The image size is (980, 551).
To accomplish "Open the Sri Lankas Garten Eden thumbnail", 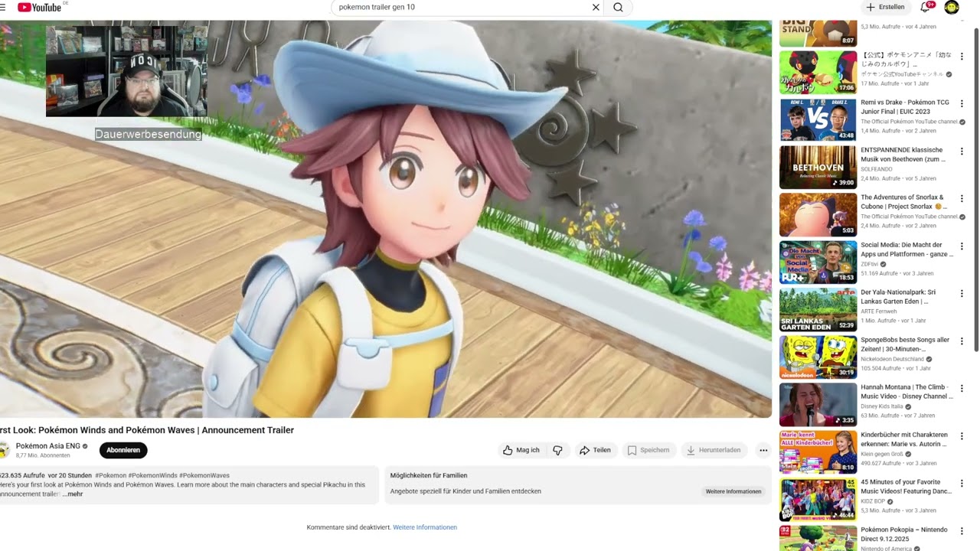I will click(x=818, y=310).
